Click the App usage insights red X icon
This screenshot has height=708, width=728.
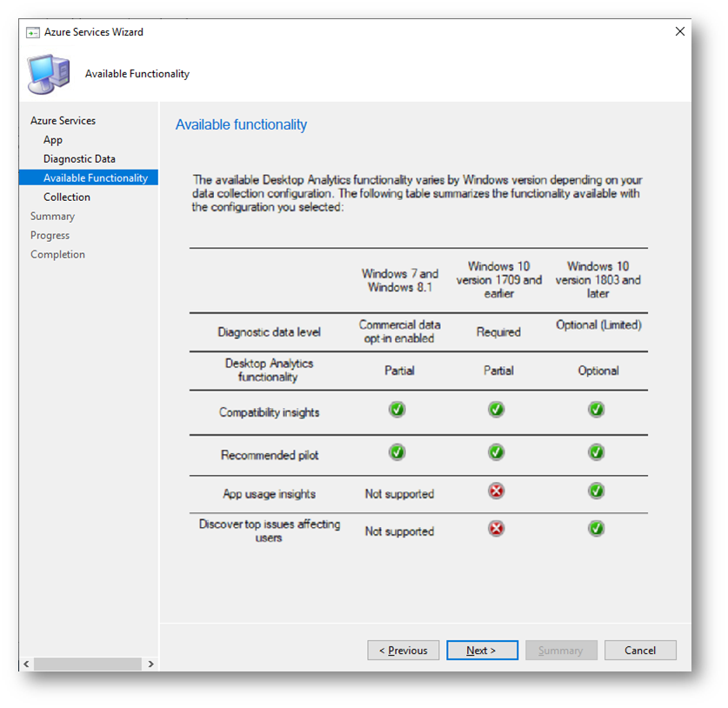tap(497, 491)
